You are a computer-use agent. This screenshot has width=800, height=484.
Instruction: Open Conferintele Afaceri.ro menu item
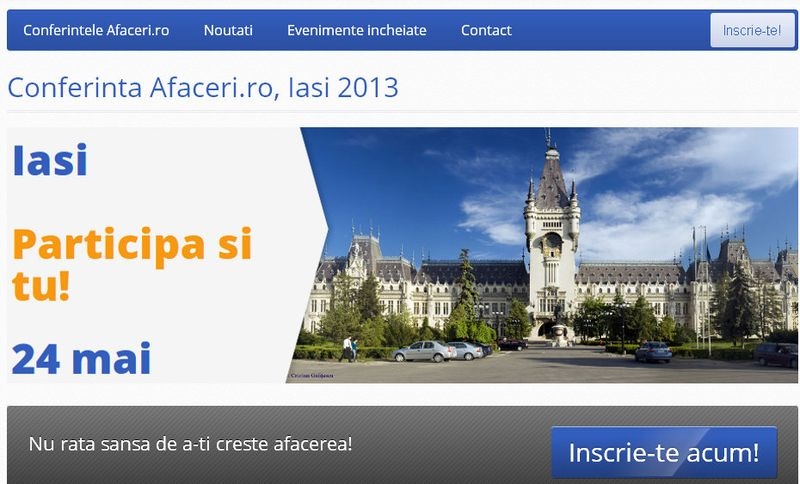tap(96, 31)
